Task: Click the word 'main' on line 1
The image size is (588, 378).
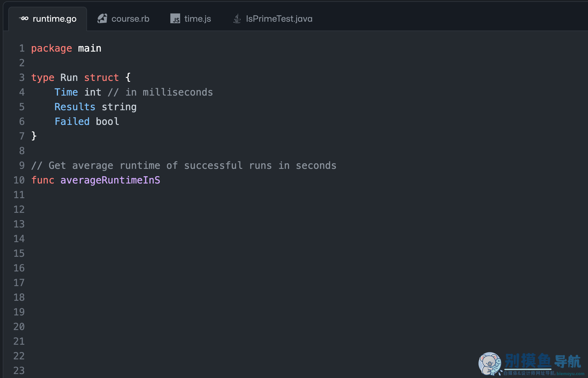Action: tap(89, 48)
